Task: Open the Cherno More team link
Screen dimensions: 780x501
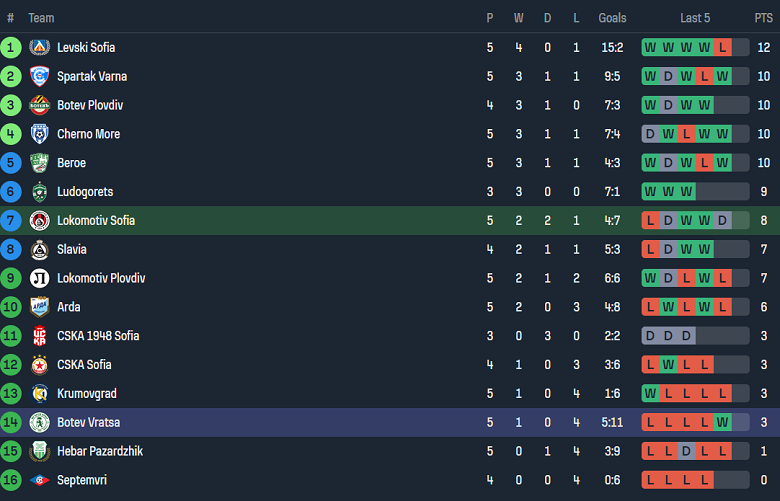Action: 89,134
